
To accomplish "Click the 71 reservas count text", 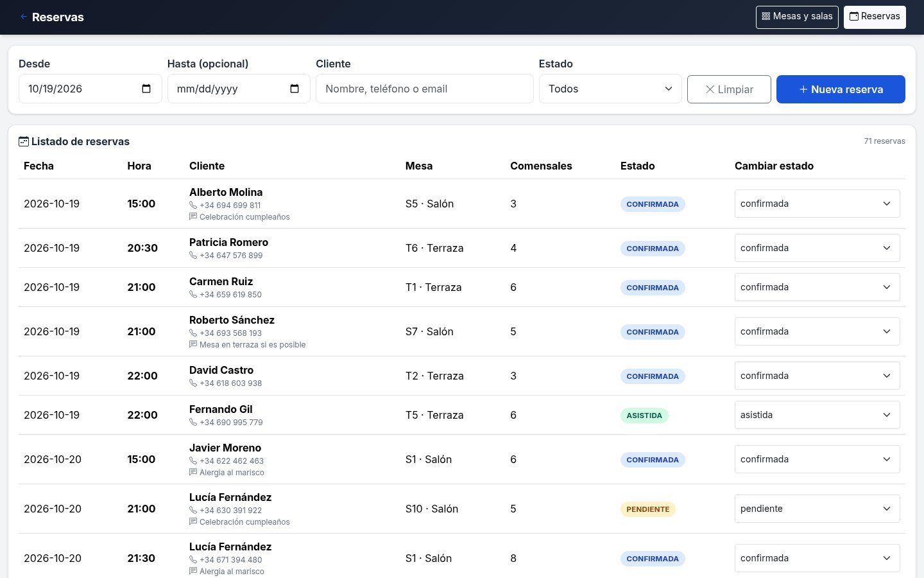I will 884,141.
